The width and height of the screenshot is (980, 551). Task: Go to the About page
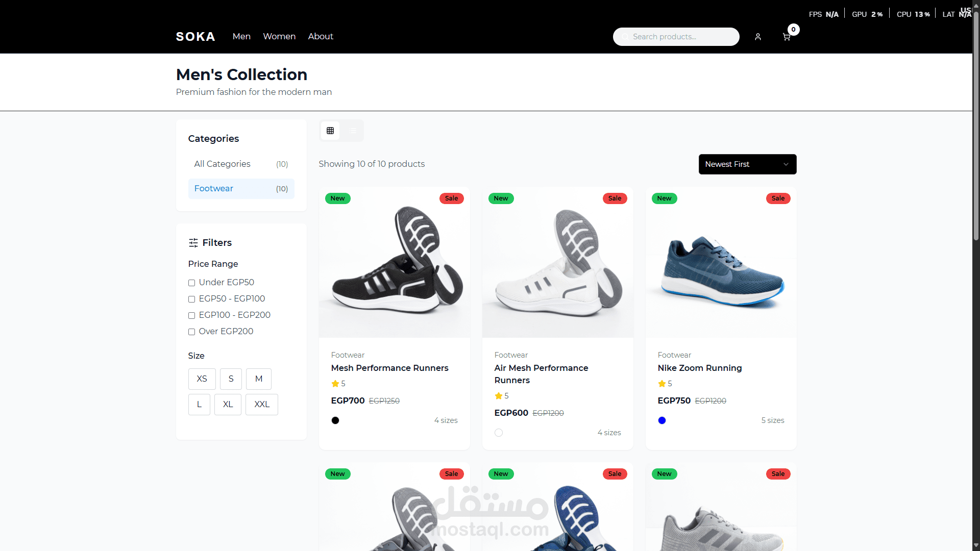click(321, 37)
